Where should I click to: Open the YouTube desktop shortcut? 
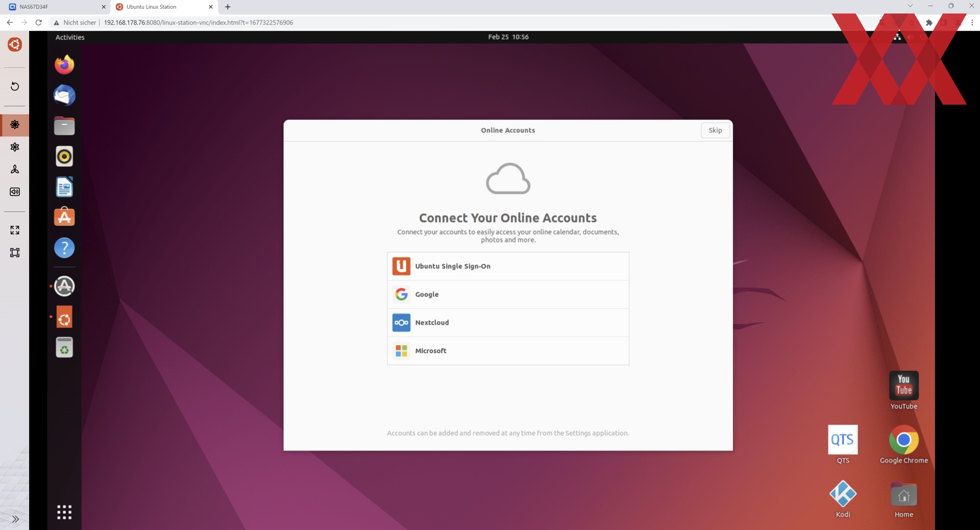click(904, 391)
